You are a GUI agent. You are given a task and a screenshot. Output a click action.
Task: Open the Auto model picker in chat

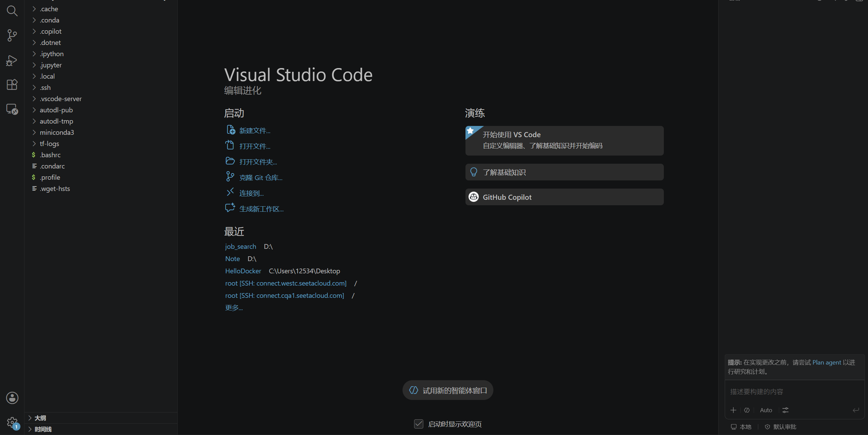(x=766, y=410)
